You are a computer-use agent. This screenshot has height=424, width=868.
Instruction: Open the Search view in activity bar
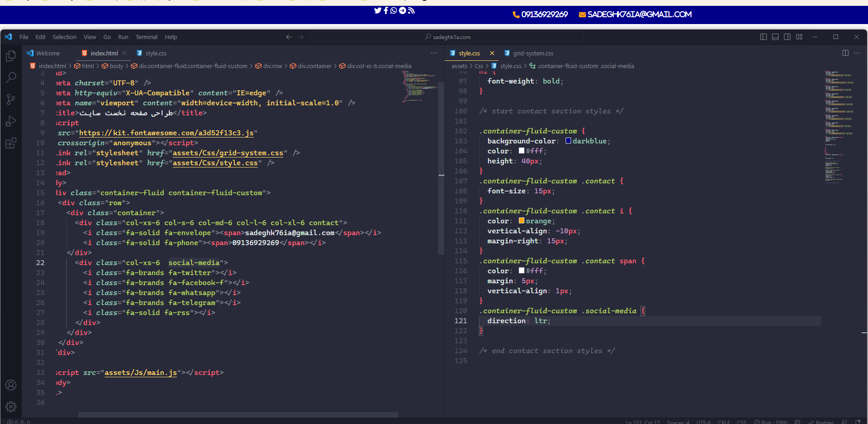tap(11, 78)
